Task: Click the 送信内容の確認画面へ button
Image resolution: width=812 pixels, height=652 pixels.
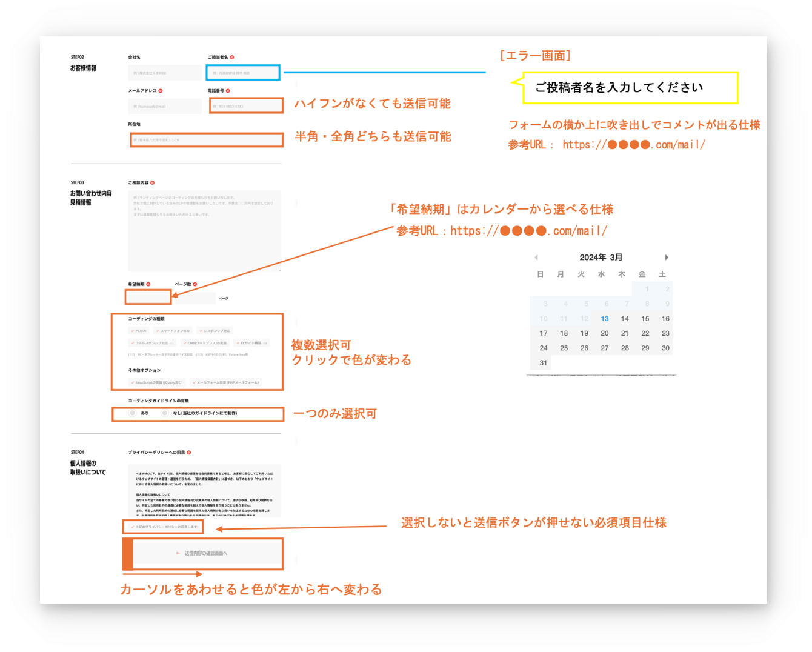Action: pos(206,553)
